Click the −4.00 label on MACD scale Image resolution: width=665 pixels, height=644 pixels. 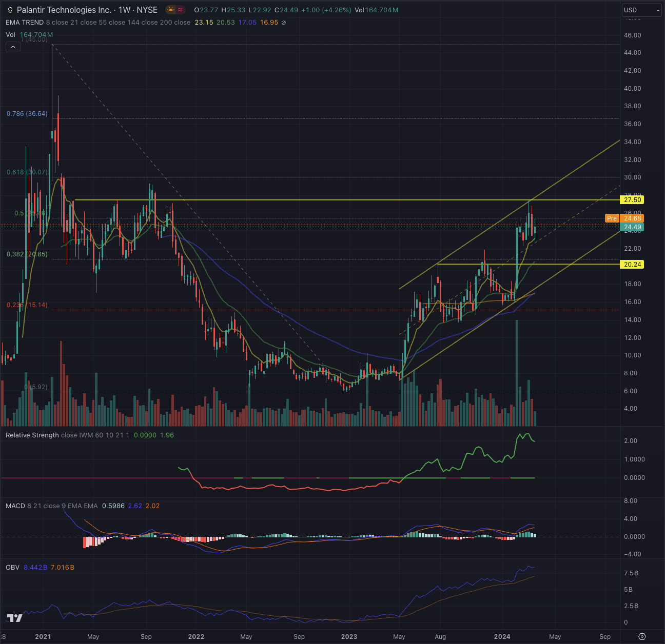(x=633, y=554)
